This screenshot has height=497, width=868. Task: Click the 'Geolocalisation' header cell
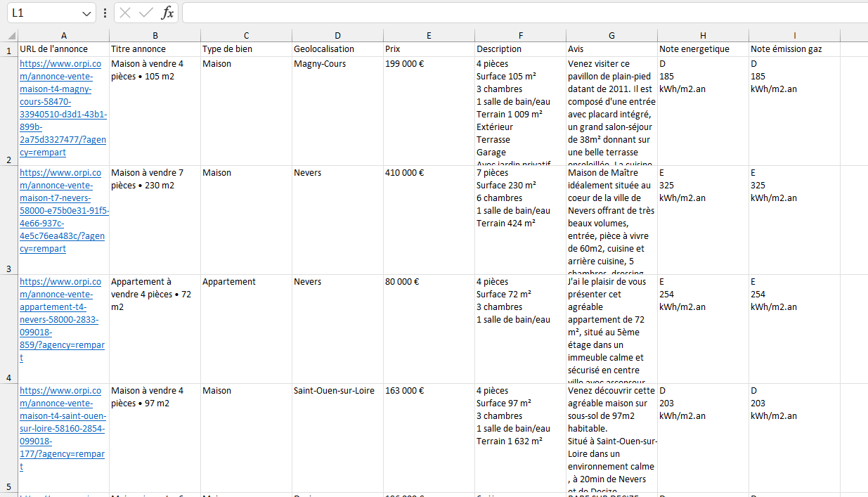coord(338,49)
